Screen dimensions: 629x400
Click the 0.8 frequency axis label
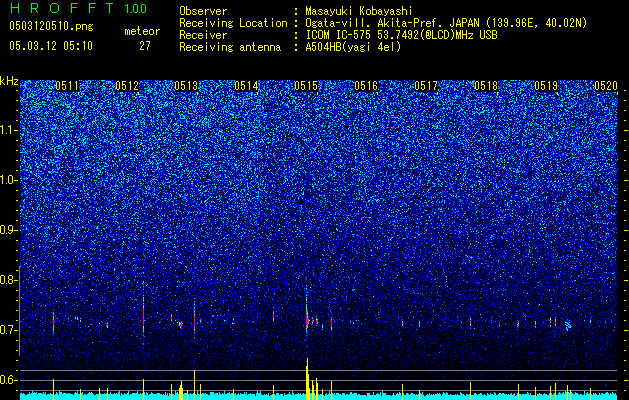click(8, 280)
